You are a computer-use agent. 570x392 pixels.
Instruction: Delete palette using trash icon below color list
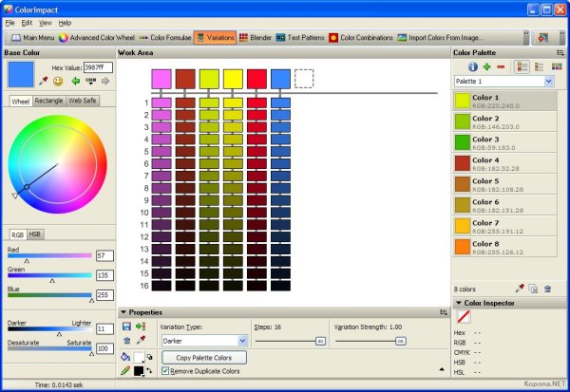(547, 289)
